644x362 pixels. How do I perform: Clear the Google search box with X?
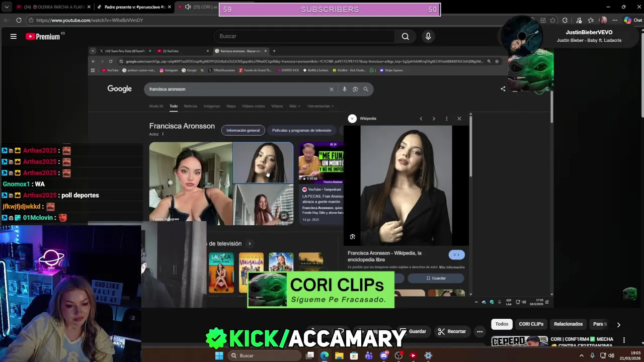point(331,89)
